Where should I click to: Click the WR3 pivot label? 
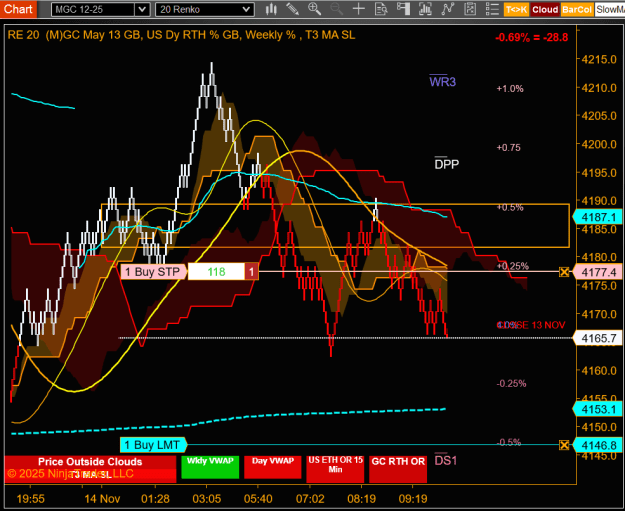click(442, 81)
